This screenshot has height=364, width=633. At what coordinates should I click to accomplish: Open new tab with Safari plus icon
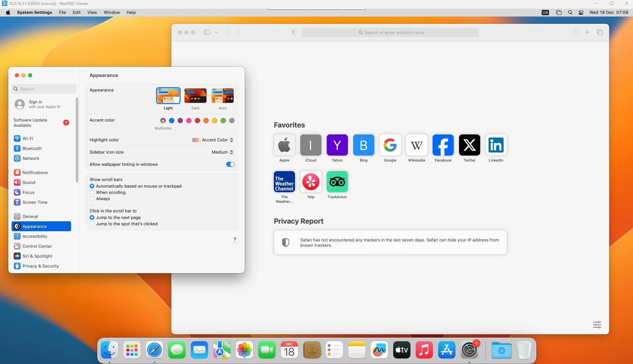[x=587, y=32]
